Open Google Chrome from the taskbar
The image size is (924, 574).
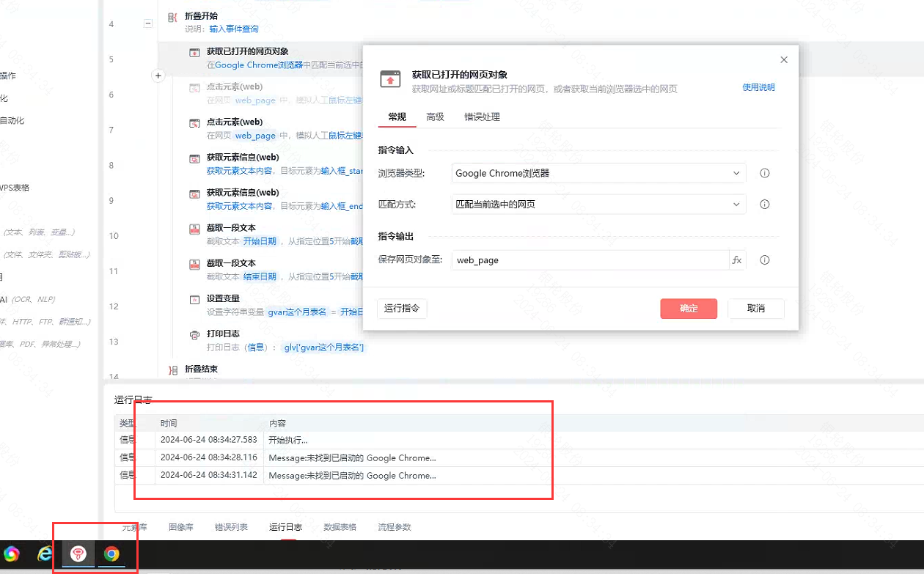tap(111, 554)
